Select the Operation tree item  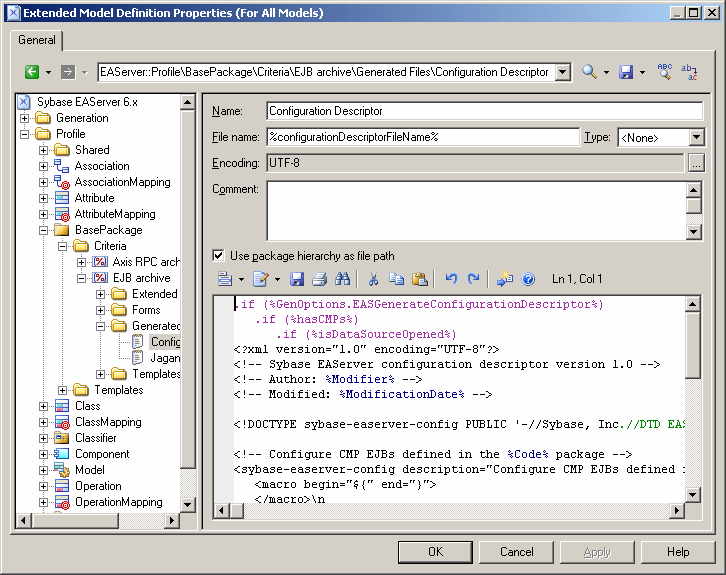coord(98,486)
